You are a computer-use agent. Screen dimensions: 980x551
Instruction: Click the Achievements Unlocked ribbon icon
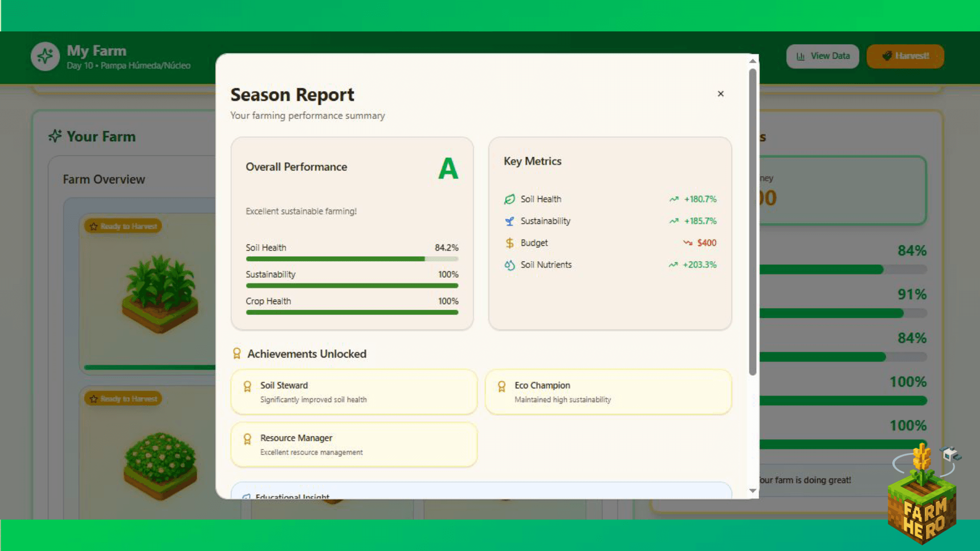(x=237, y=353)
